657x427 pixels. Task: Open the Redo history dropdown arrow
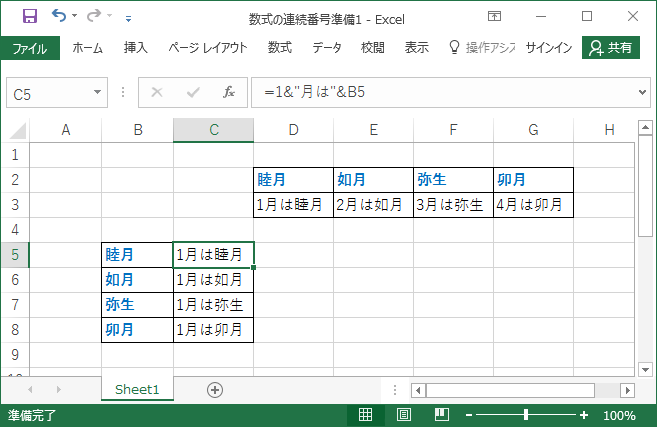(x=110, y=16)
